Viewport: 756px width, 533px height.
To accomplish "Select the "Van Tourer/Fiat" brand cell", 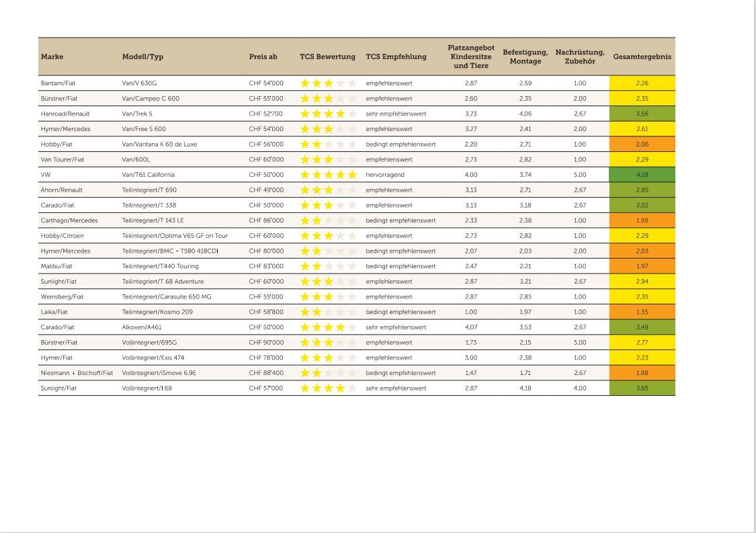I will [x=62, y=159].
